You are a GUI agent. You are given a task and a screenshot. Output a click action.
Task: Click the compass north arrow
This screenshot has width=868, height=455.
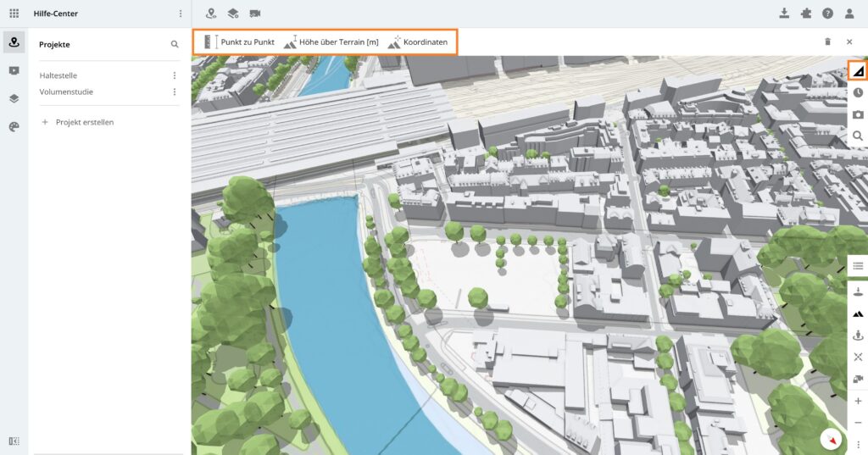[832, 440]
